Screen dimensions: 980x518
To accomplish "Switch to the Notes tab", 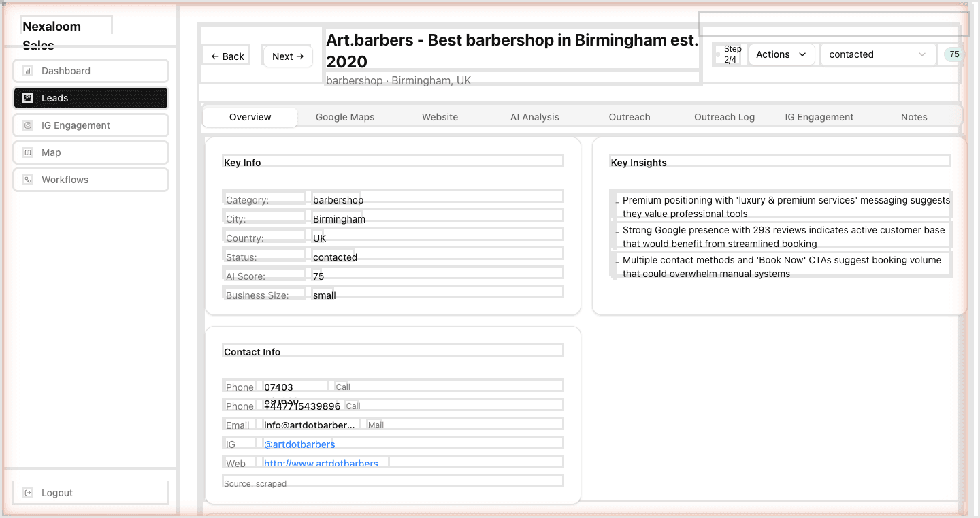I will coord(913,117).
